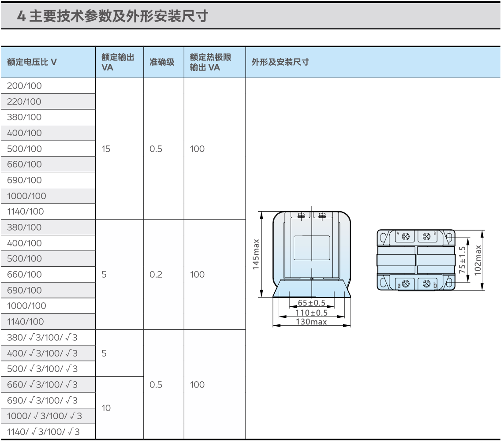The height and width of the screenshot is (443, 504).
Task: Click the 145max height dimension label
Action: (x=256, y=254)
